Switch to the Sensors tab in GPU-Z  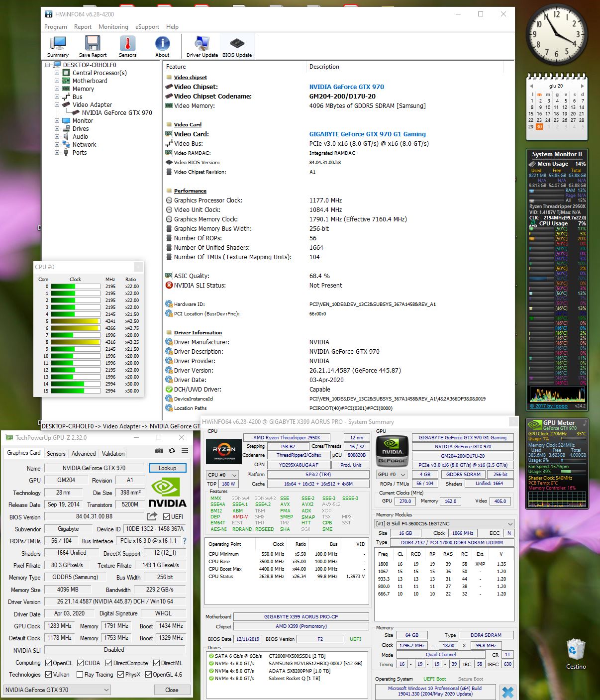pos(56,454)
